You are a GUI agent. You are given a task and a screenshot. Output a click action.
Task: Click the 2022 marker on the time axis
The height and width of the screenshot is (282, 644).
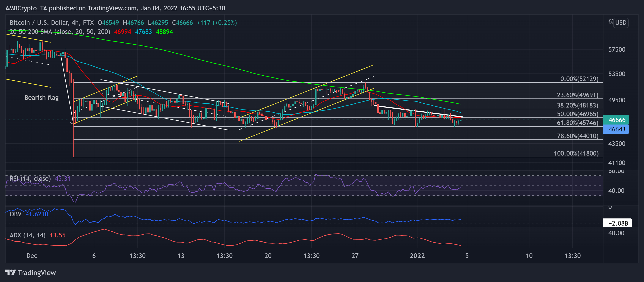417,256
